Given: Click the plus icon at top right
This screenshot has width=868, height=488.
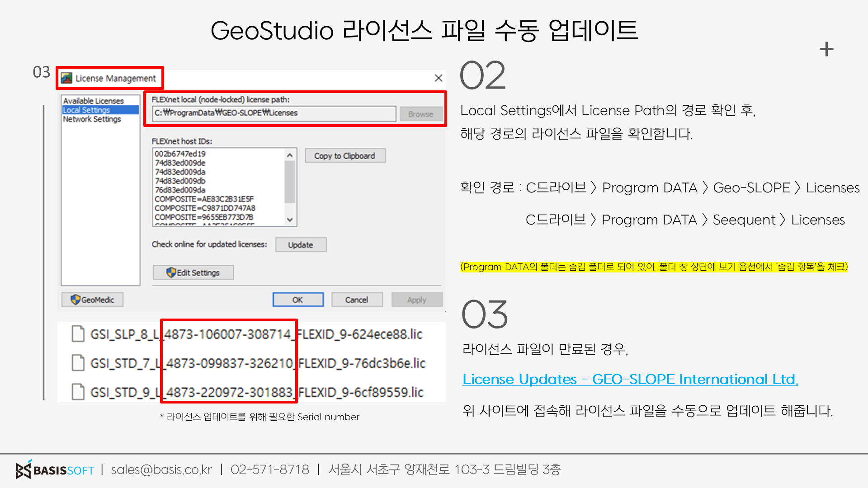Looking at the screenshot, I should [826, 49].
